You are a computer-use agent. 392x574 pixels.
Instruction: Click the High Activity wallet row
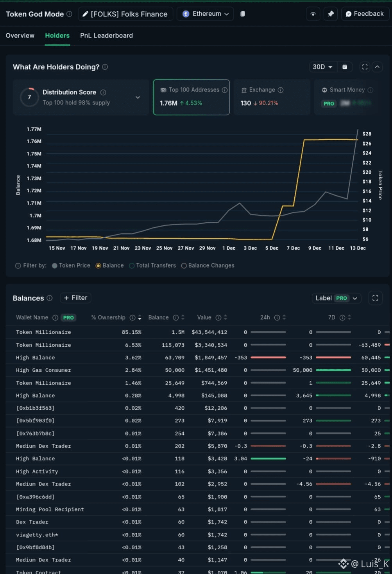(198, 471)
